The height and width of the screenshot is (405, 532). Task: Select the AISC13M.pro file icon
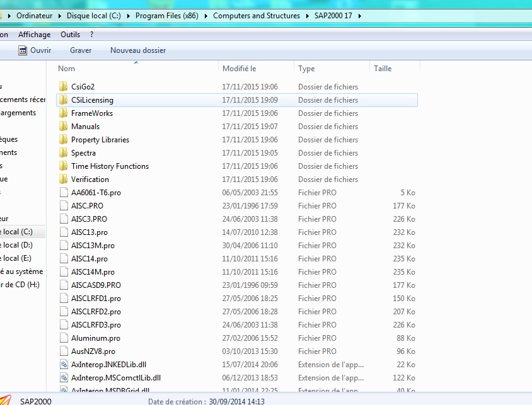pos(64,245)
